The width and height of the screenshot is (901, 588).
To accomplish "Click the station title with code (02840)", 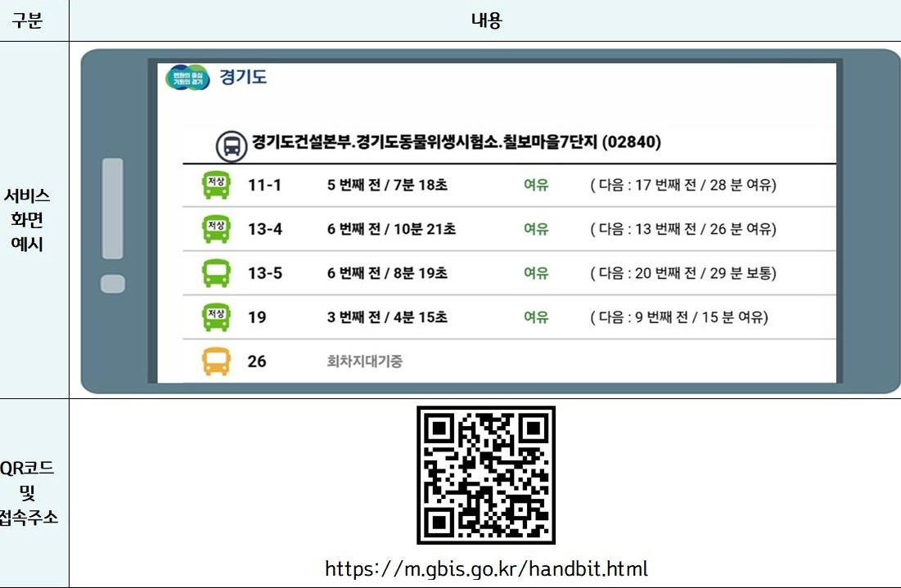I will [457, 141].
